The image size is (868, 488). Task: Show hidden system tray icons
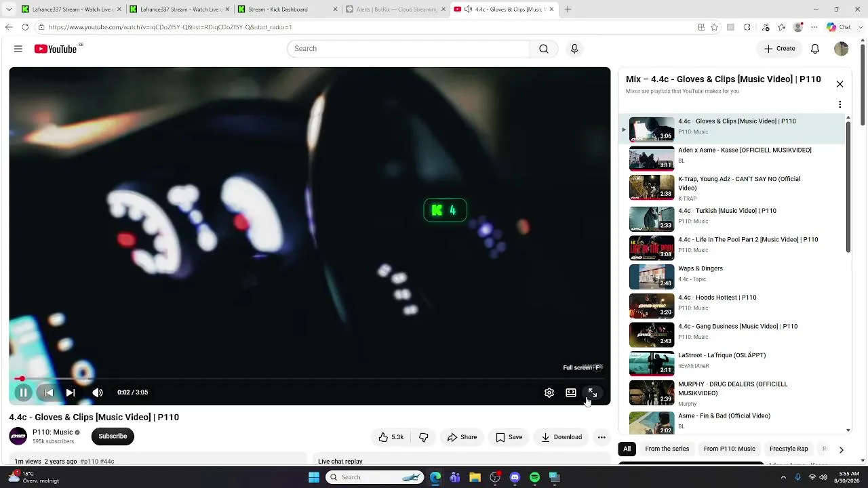coord(783,477)
